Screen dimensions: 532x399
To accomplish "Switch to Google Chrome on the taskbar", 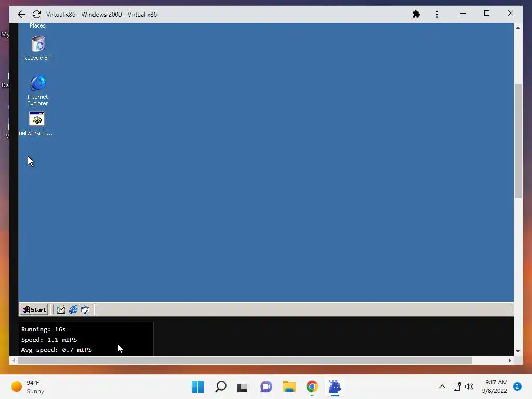I will pyautogui.click(x=312, y=387).
